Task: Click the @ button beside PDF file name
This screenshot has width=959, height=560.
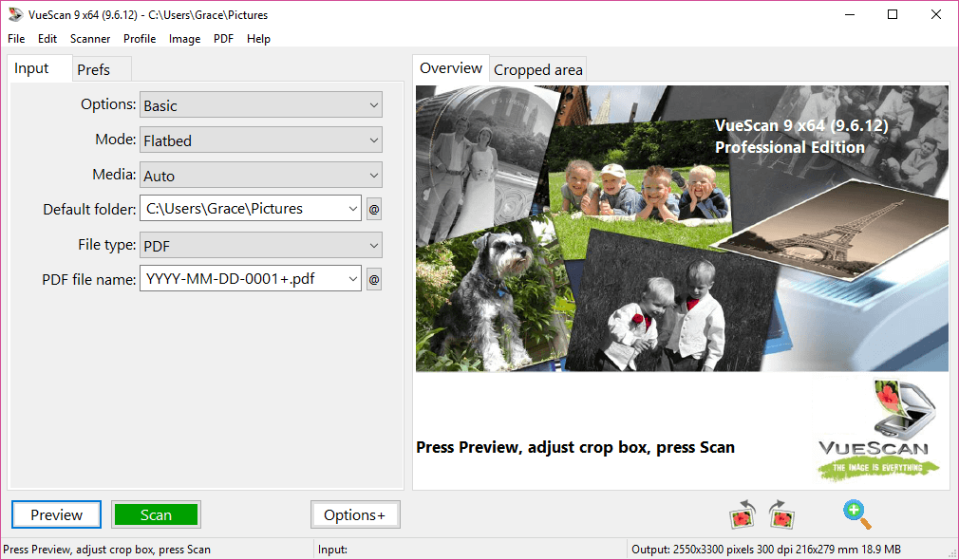Action: click(374, 279)
